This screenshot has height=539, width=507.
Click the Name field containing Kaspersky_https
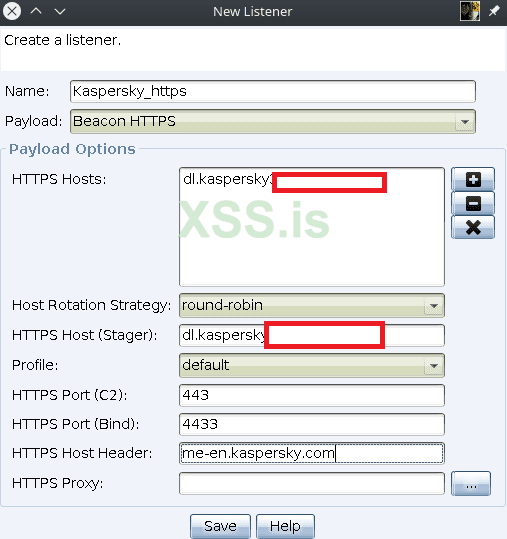[273, 91]
